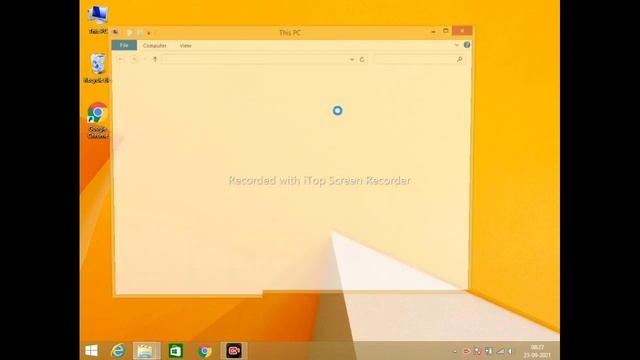
Task: Show hidden tray icons arrow
Action: (455, 351)
